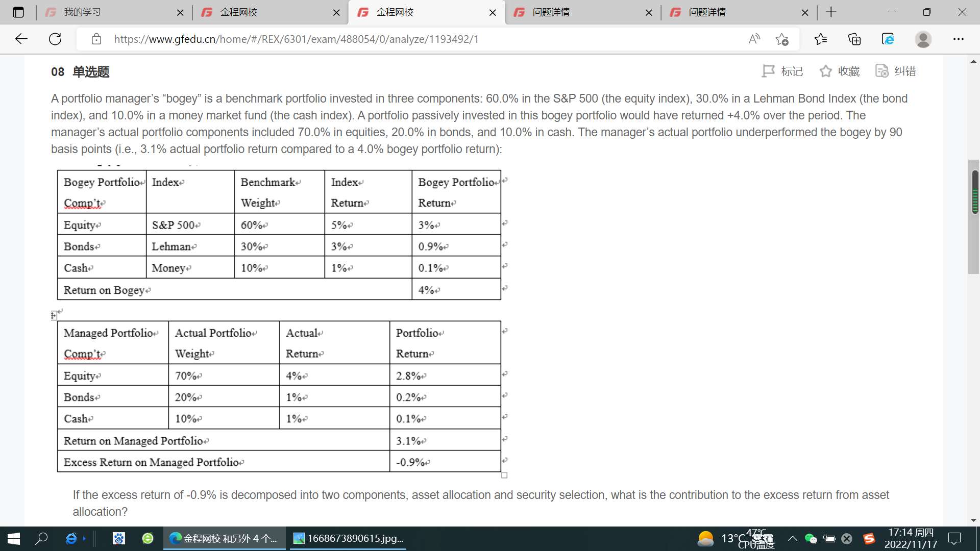This screenshot has width=980, height=551.
Task: Close the last 问题详情 tab
Action: tap(805, 12)
